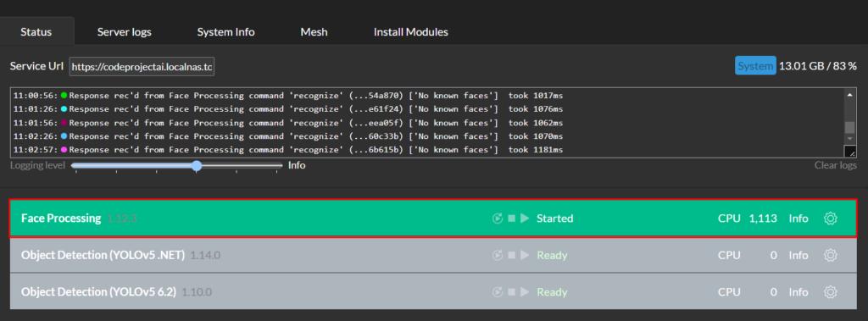868x321 pixels.
Task: Start the Face Processing module
Action: click(525, 219)
